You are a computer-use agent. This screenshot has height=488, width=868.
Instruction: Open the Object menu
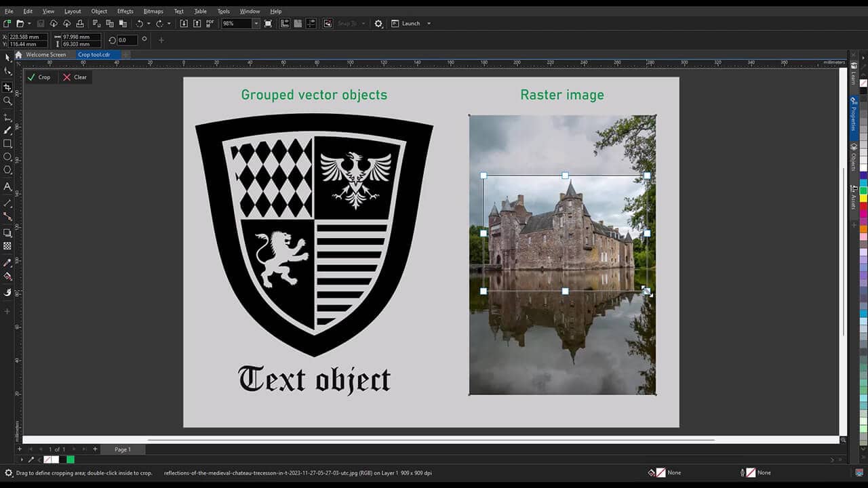coord(99,11)
